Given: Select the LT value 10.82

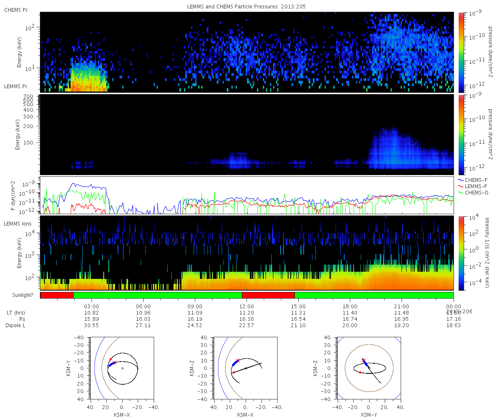Looking at the screenshot, I should 92,313.
